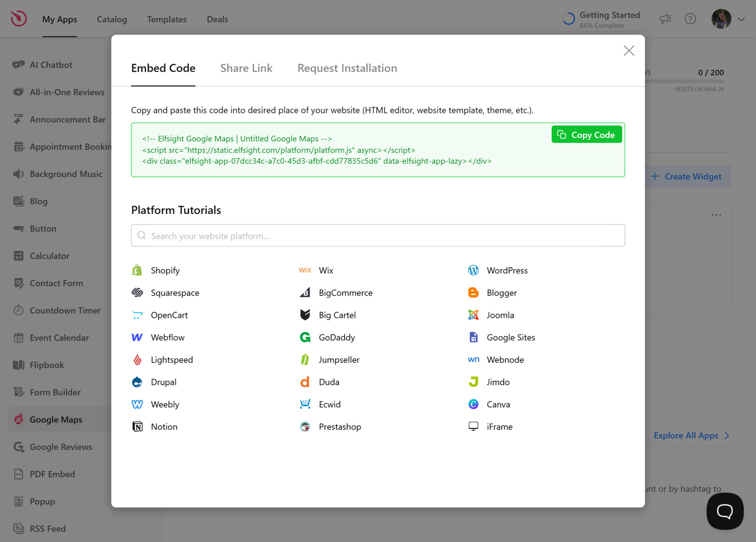Open the help question mark icon
The height and width of the screenshot is (542, 756).
[x=690, y=19]
